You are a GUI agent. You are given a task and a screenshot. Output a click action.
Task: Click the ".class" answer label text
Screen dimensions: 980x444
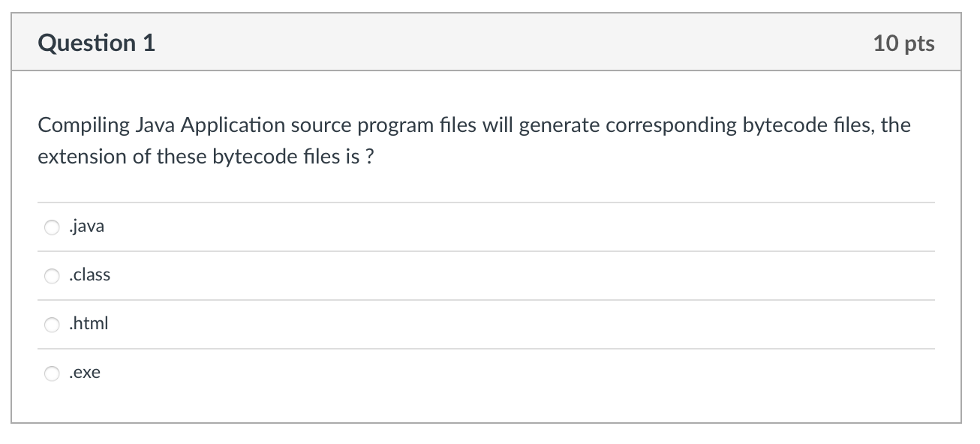coord(89,274)
